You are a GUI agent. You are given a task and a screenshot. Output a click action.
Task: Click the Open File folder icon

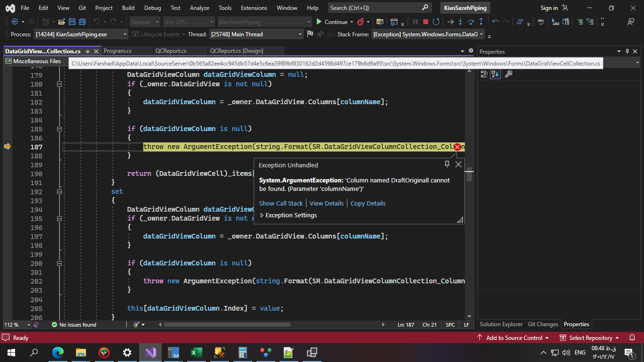[x=62, y=22]
